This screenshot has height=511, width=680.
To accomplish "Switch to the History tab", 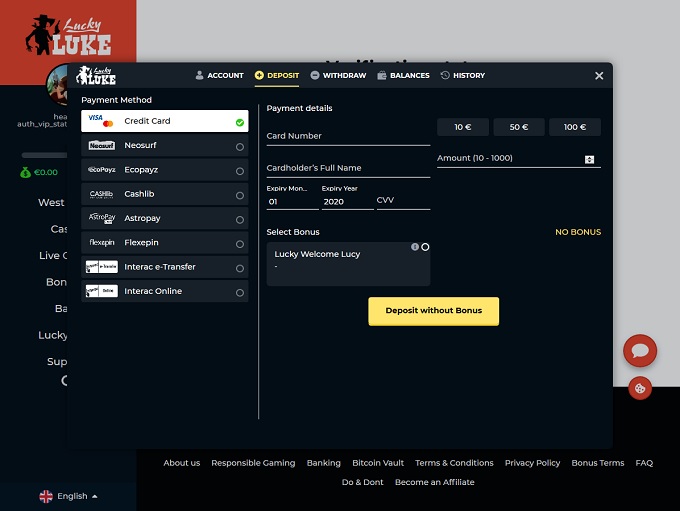I will (x=463, y=75).
